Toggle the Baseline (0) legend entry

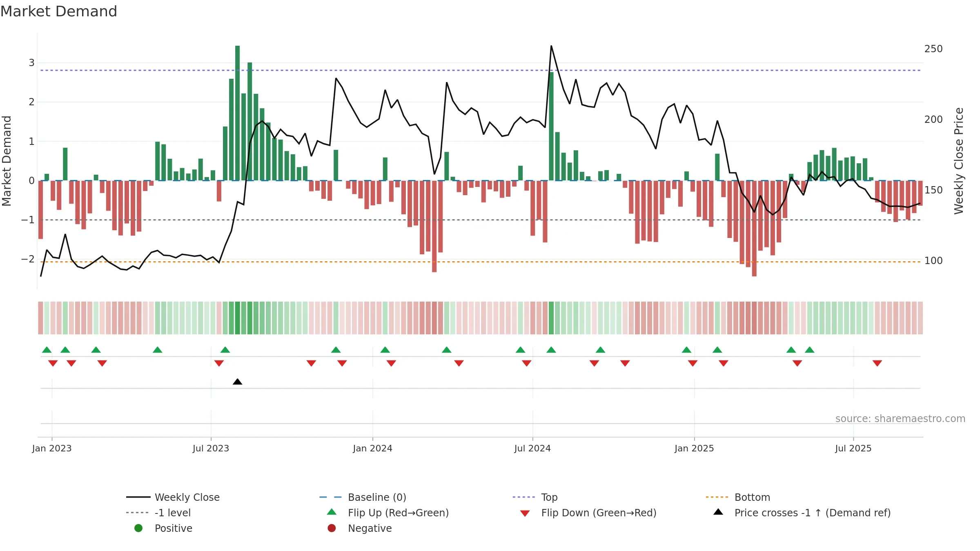pyautogui.click(x=363, y=497)
